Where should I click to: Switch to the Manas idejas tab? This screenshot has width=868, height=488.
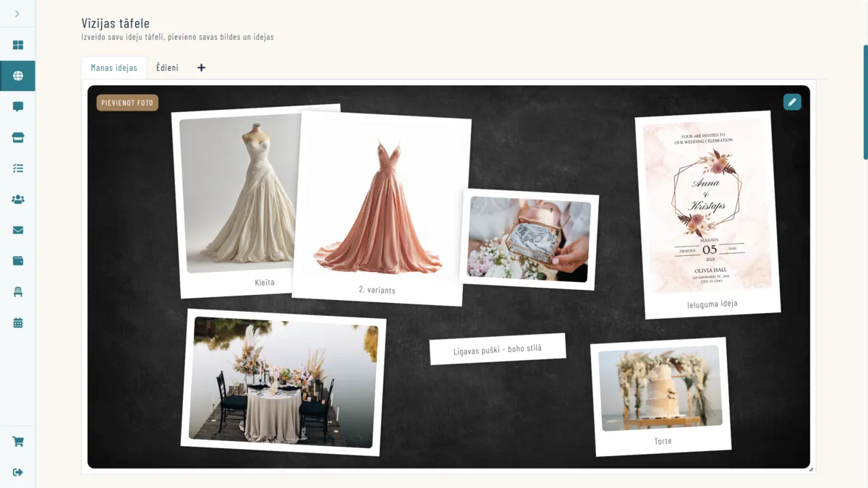114,68
